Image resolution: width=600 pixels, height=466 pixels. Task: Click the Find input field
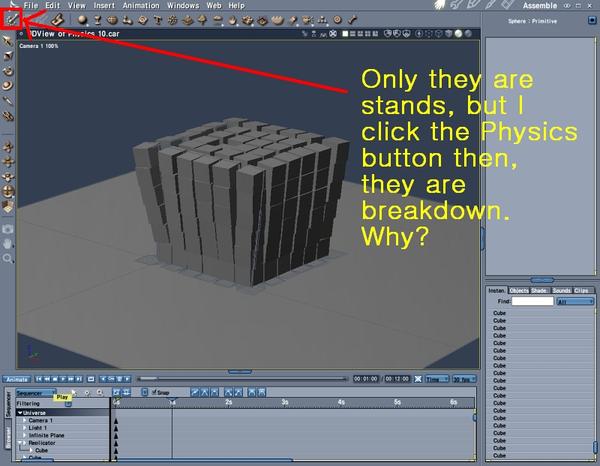coord(532,301)
